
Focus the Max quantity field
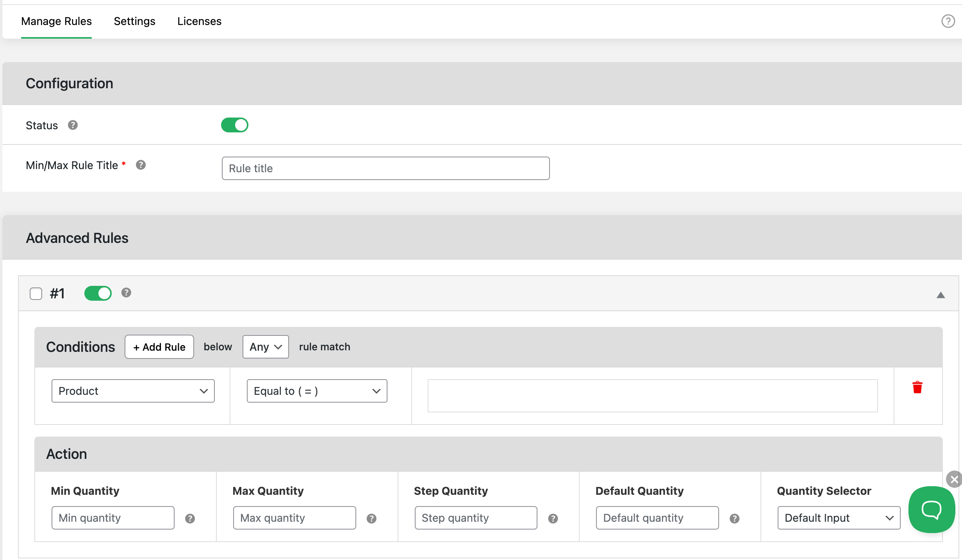(294, 518)
